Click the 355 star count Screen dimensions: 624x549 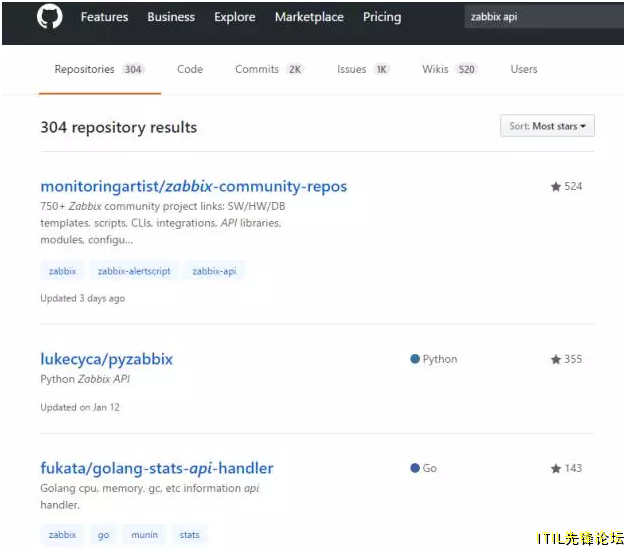click(573, 359)
